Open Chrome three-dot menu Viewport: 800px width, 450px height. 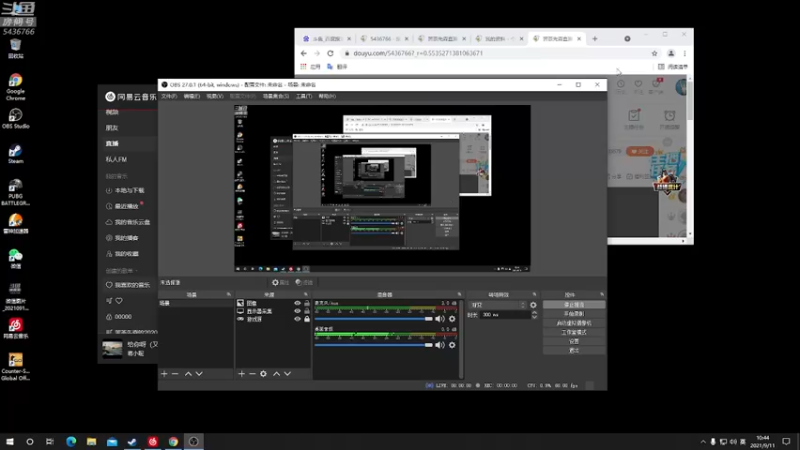click(685, 53)
